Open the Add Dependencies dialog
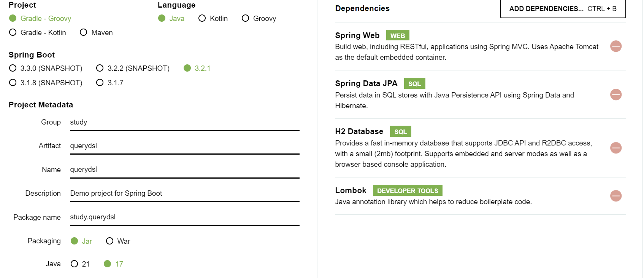Screen dimensions: 644x278 tap(563, 8)
